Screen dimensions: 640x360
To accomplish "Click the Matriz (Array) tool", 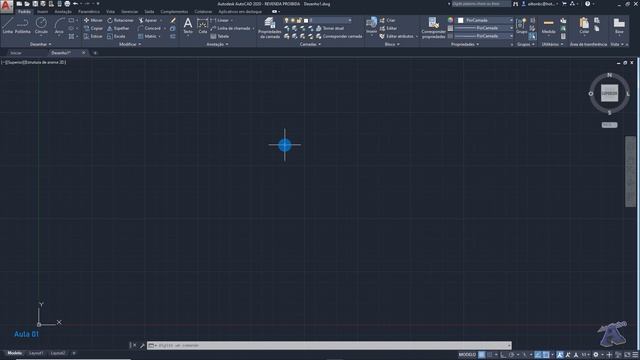I will pos(147,36).
